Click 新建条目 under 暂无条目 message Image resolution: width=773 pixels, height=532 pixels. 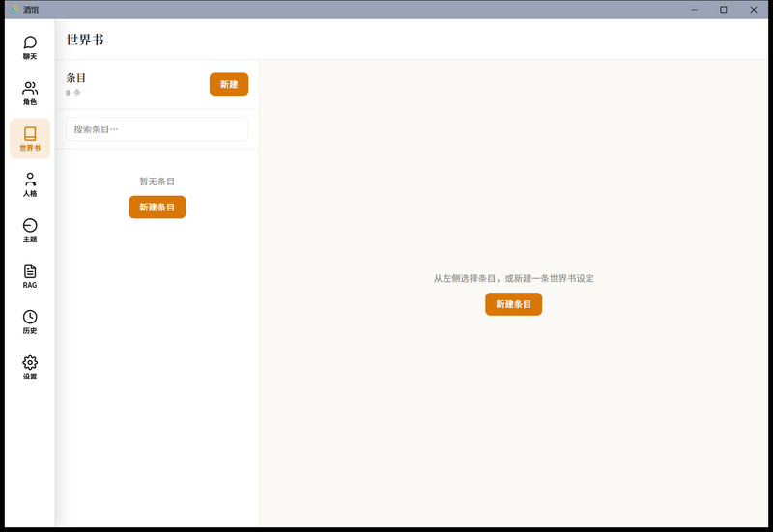coord(157,207)
